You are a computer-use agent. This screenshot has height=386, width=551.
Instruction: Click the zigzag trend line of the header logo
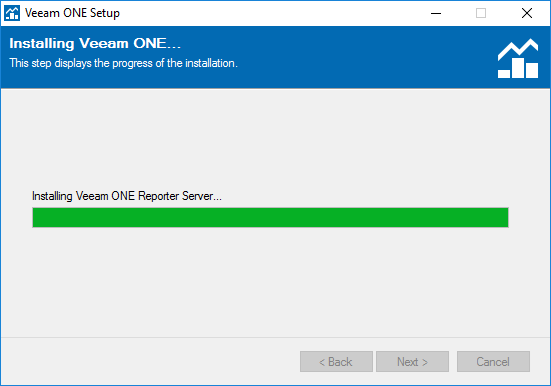(518, 49)
